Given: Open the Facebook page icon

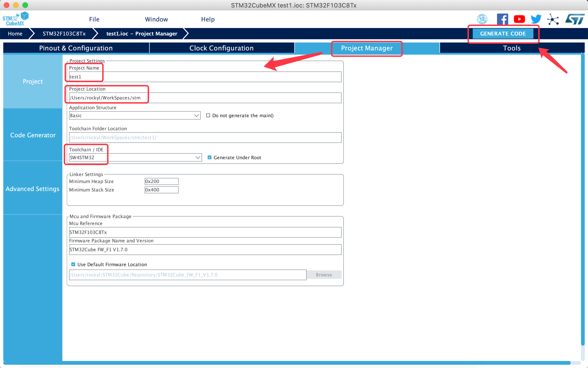Looking at the screenshot, I should tap(502, 19).
